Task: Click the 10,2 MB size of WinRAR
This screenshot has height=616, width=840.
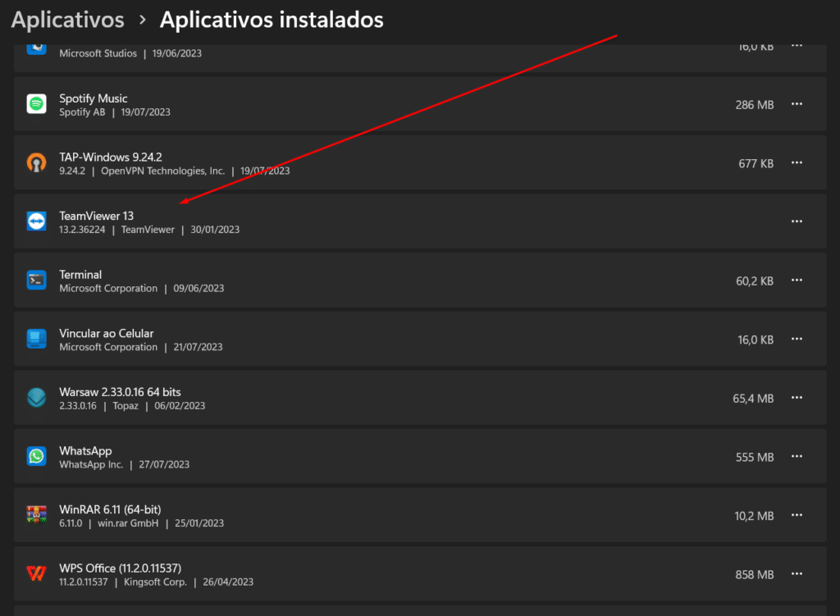Action: tap(754, 516)
